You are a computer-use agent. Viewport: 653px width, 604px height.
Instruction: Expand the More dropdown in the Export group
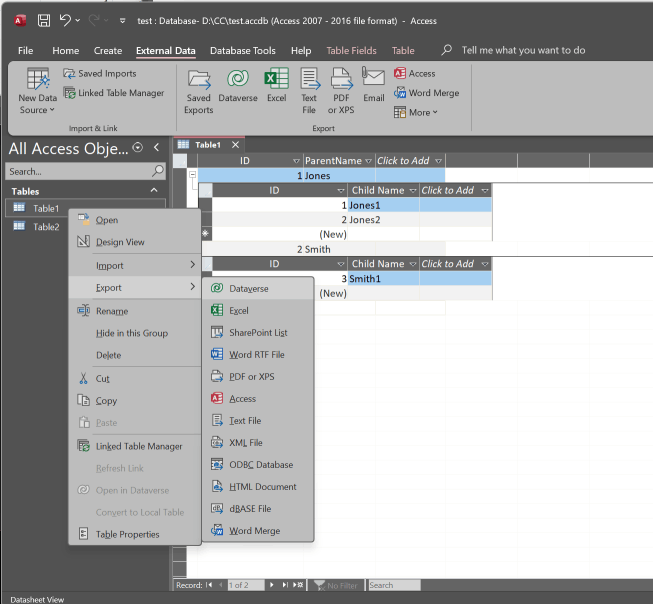(x=416, y=112)
